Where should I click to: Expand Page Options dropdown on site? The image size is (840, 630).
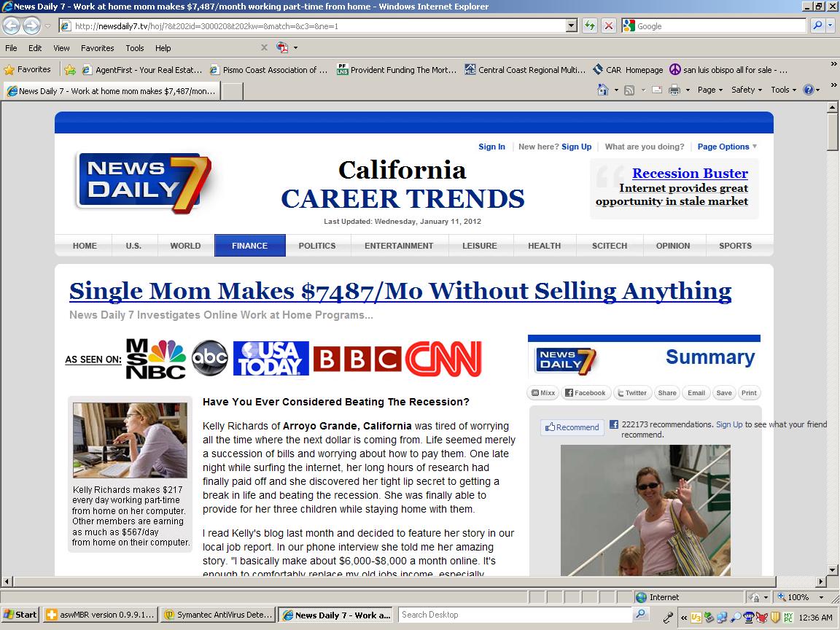(727, 147)
